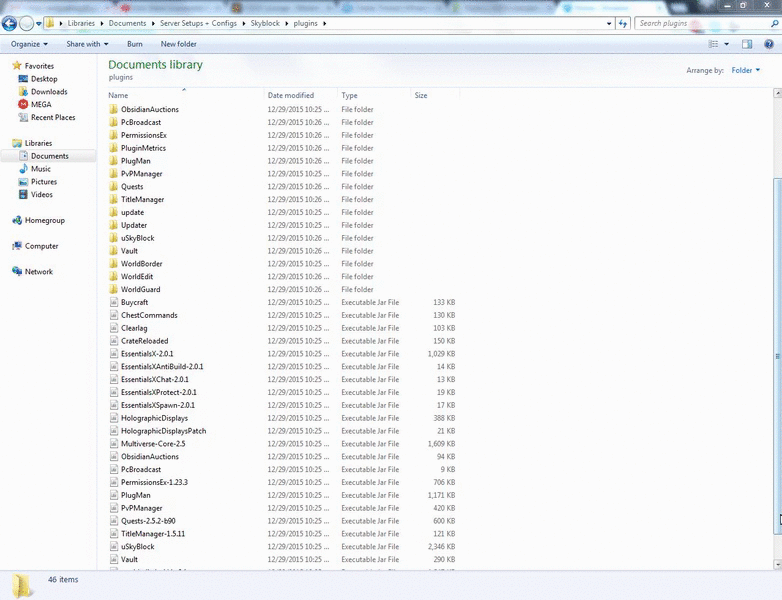This screenshot has height=600, width=782.
Task: Select Quests-2.5.2-b90 jar file
Action: click(x=148, y=521)
